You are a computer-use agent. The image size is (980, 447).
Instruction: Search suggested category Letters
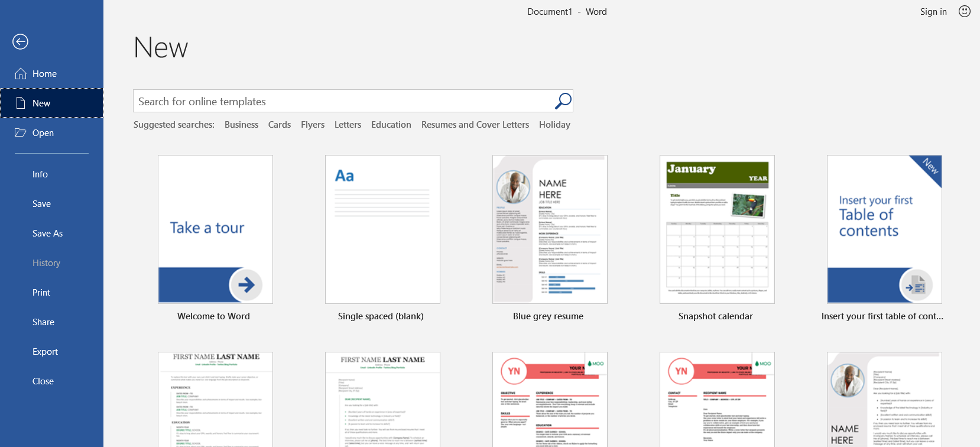pos(348,124)
